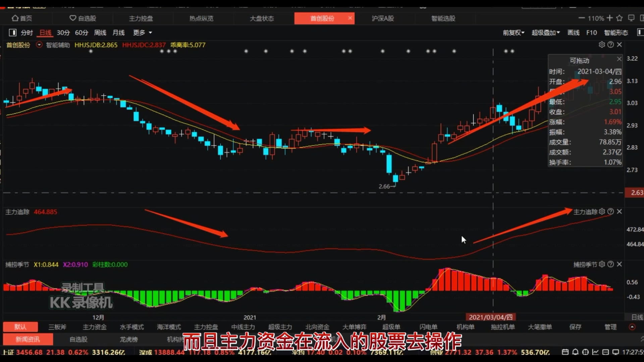The width and height of the screenshot is (644, 362).
Task: Select the 日线 daily chart period
Action: tap(45, 33)
